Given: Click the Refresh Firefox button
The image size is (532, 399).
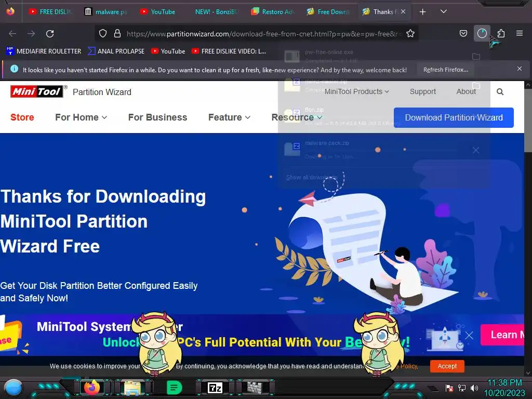Looking at the screenshot, I should (x=445, y=70).
